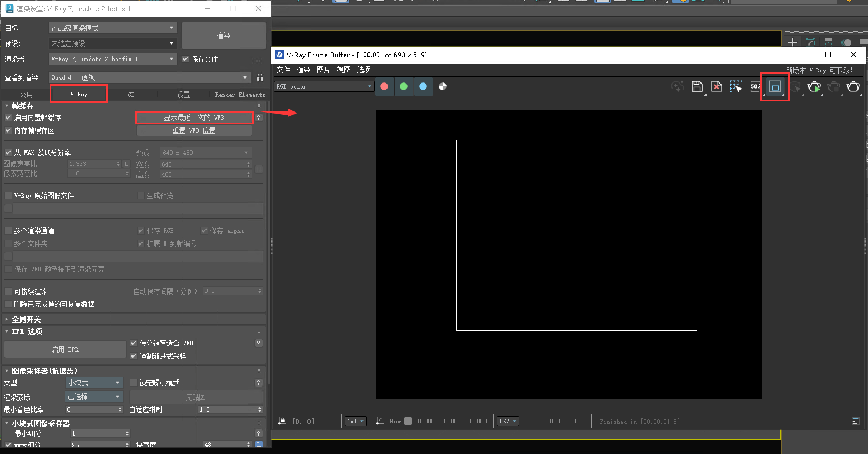Switch to mono alpha channel view
868x454 pixels.
click(443, 86)
